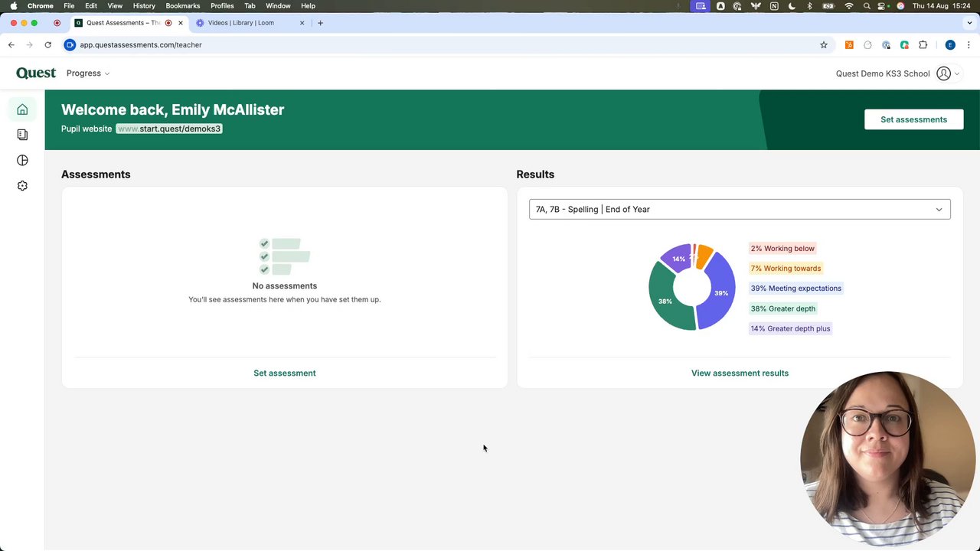Open macOS Spotlight search

867,6
